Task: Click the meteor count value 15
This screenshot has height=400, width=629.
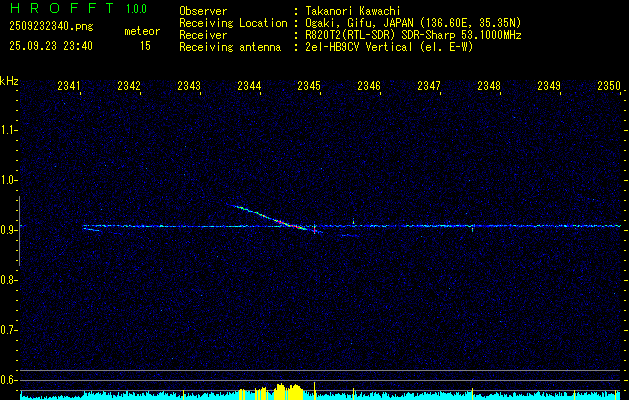Action: (146, 46)
